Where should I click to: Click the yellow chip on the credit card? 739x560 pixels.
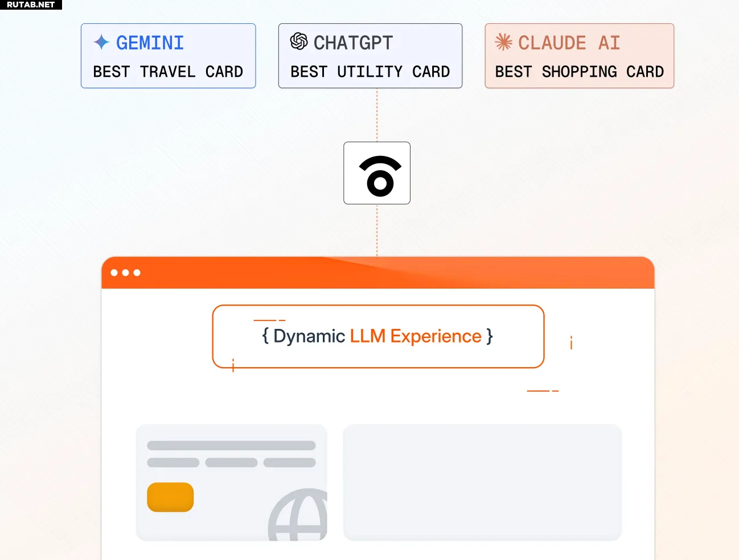[170, 497]
